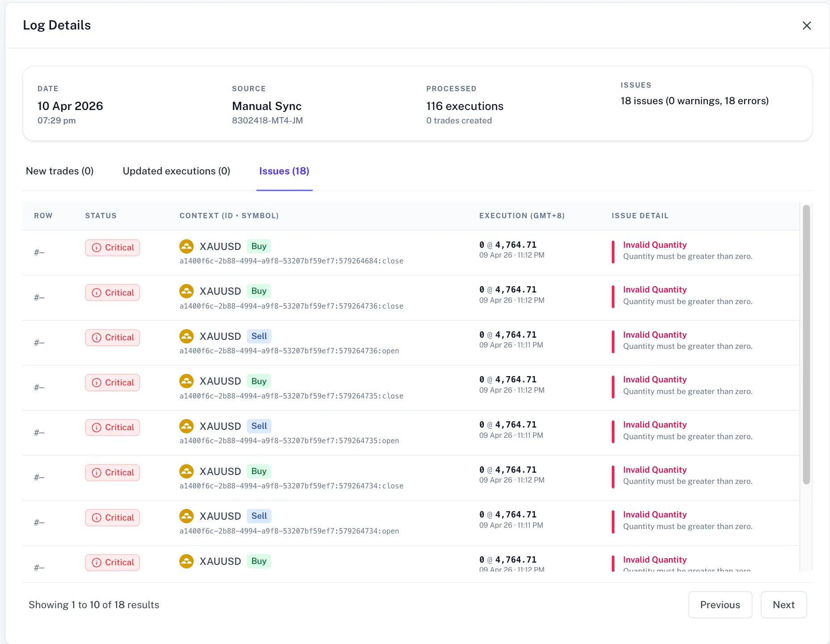The height and width of the screenshot is (644, 830).
Task: Click the Execution (GMT+8) column header
Action: point(521,216)
